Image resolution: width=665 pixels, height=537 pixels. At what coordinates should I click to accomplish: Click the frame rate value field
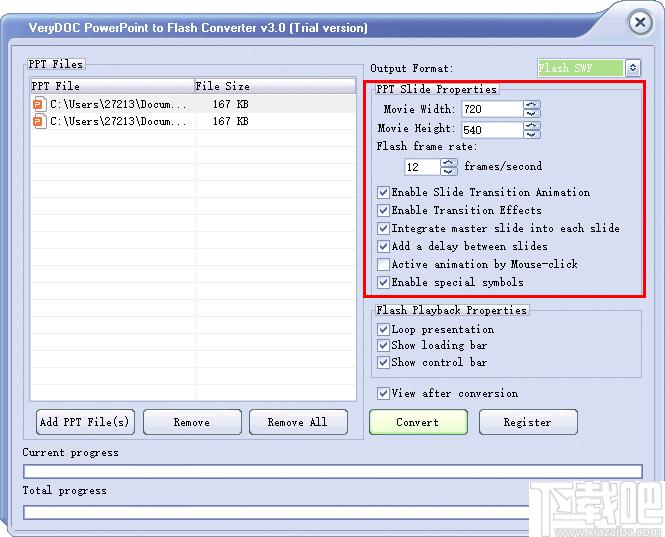pos(422,167)
